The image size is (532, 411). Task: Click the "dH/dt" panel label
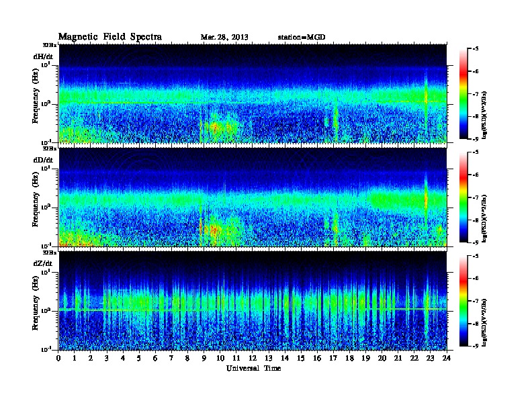(x=43, y=56)
